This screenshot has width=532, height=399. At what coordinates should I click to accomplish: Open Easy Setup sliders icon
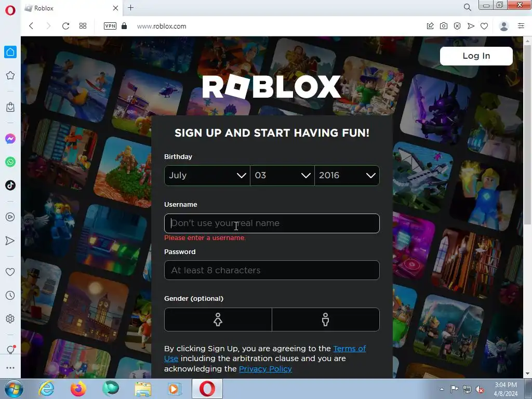coord(521,26)
